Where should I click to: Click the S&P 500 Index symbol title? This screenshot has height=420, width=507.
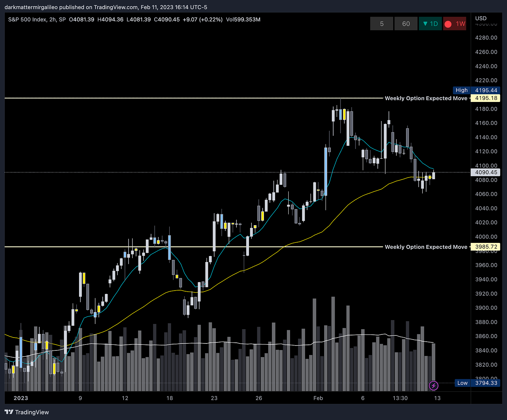coord(27,19)
